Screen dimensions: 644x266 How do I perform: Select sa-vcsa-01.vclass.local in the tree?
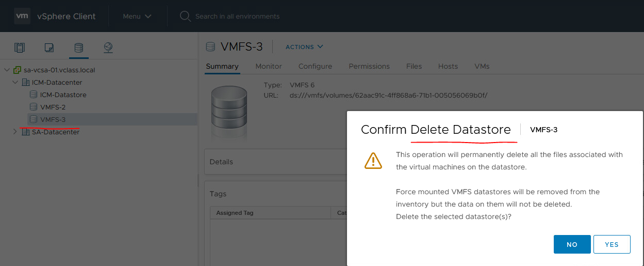point(59,70)
